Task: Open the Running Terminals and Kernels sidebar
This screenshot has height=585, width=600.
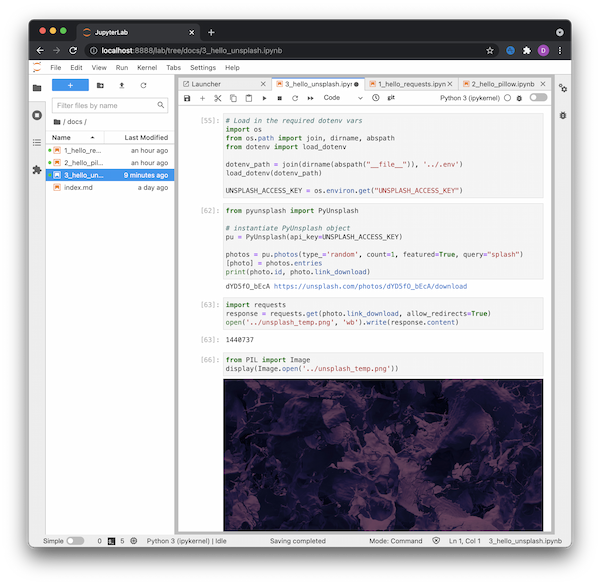Action: coord(37,115)
